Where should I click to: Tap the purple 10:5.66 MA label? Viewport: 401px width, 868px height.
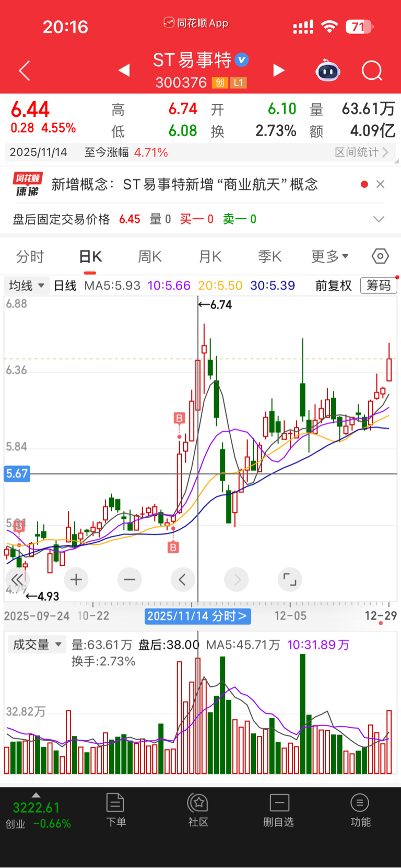pyautogui.click(x=169, y=286)
